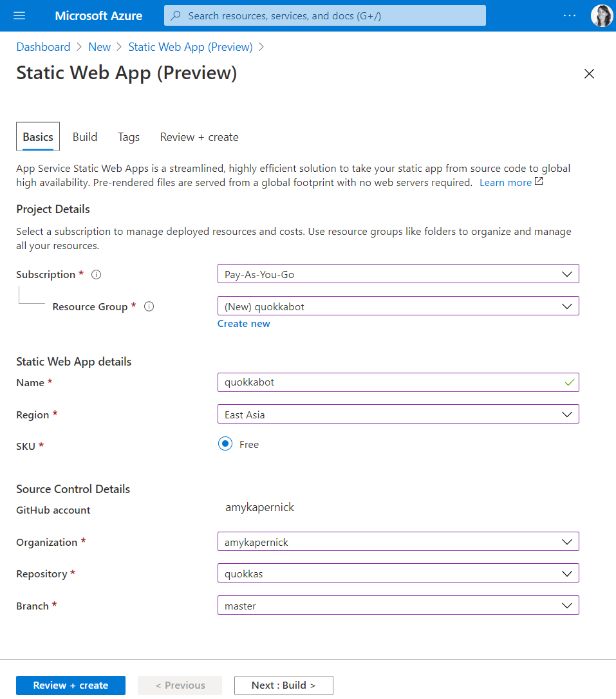Click the Create new resource group link

[x=244, y=324]
